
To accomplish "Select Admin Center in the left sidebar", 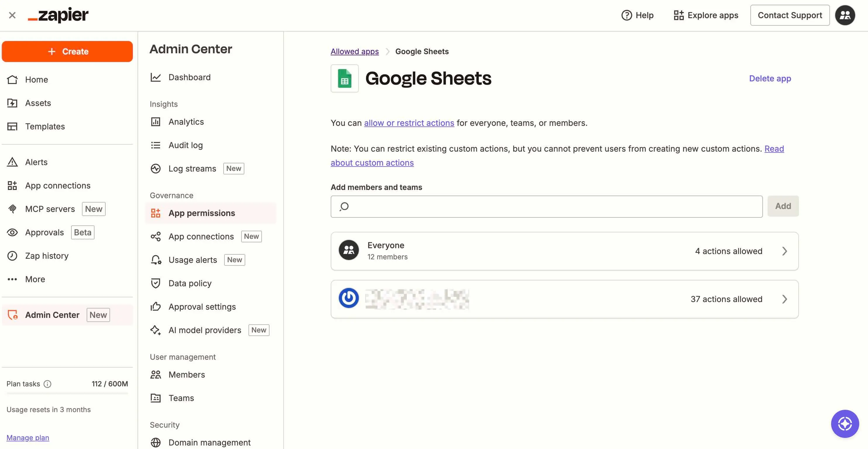I will (x=67, y=315).
